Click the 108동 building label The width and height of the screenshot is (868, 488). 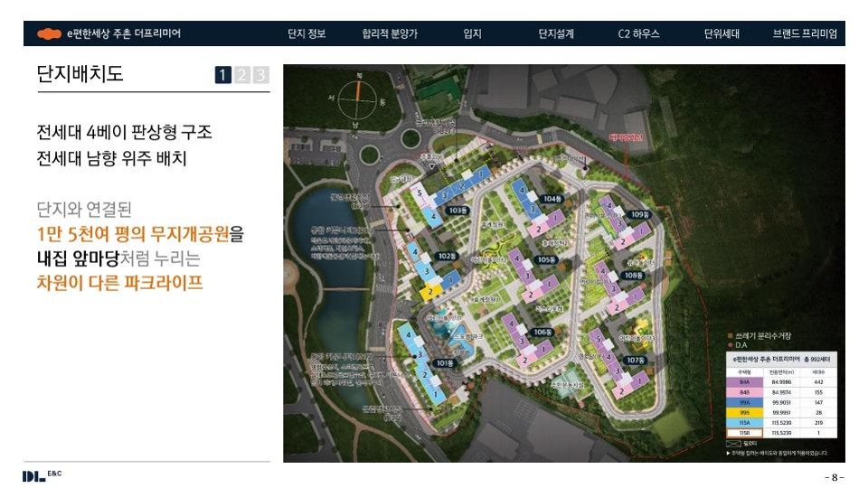tap(633, 275)
